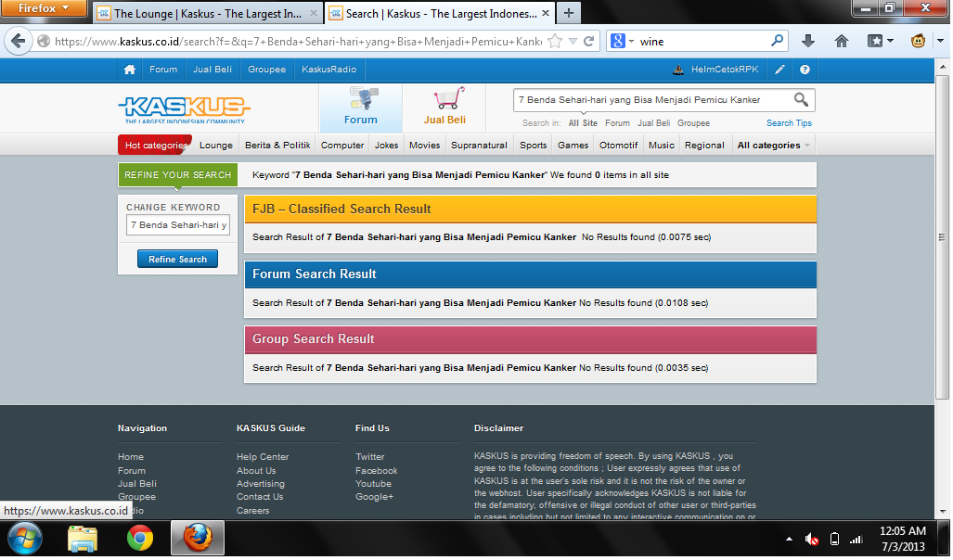
Task: Click KaskusRadio in the top bar
Action: tap(328, 70)
